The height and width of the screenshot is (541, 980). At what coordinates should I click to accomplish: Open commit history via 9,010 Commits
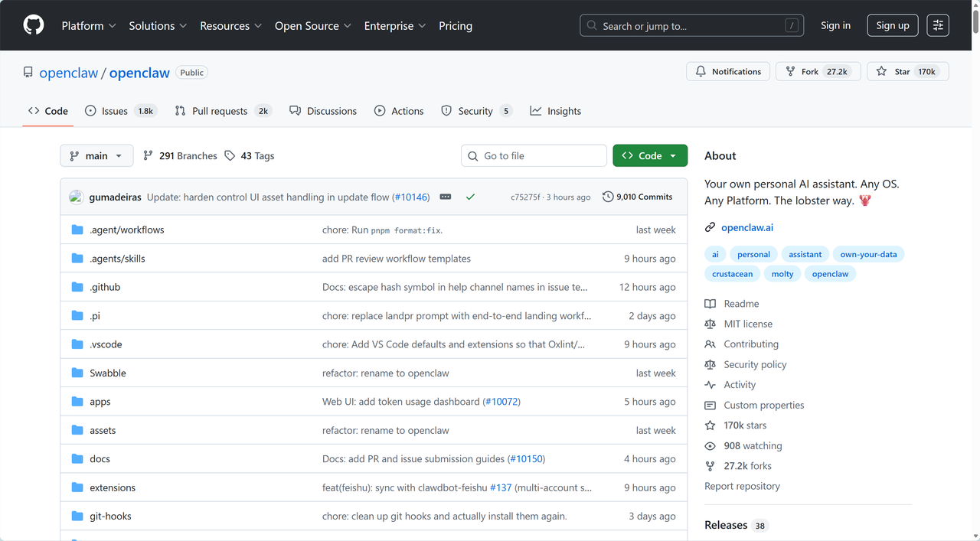tap(637, 197)
